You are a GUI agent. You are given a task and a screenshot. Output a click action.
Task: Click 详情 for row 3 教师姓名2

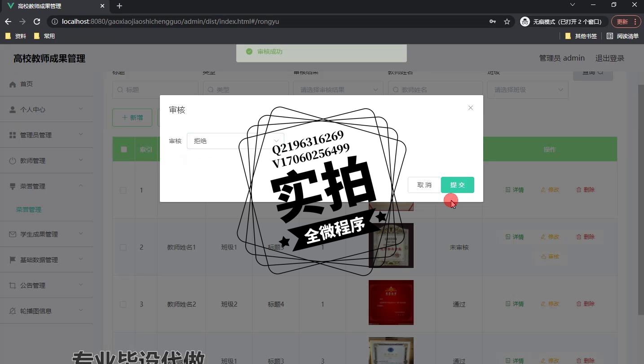point(515,304)
